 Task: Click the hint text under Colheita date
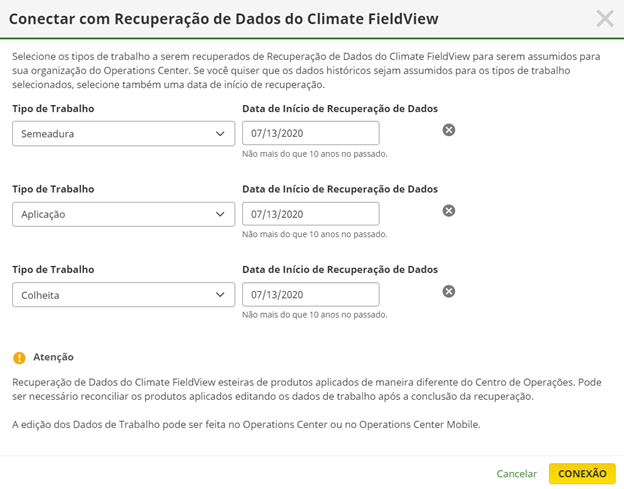[314, 315]
